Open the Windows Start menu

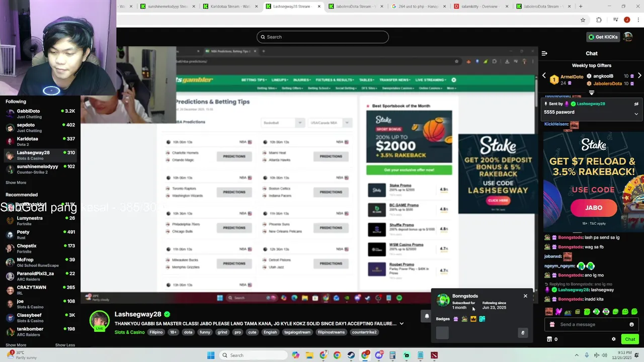click(x=211, y=355)
